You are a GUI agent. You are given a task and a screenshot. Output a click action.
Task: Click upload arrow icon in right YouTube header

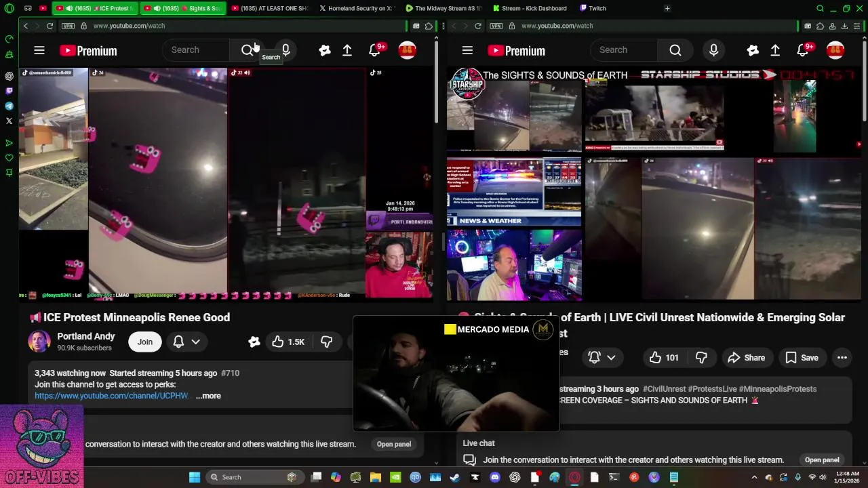pos(775,50)
